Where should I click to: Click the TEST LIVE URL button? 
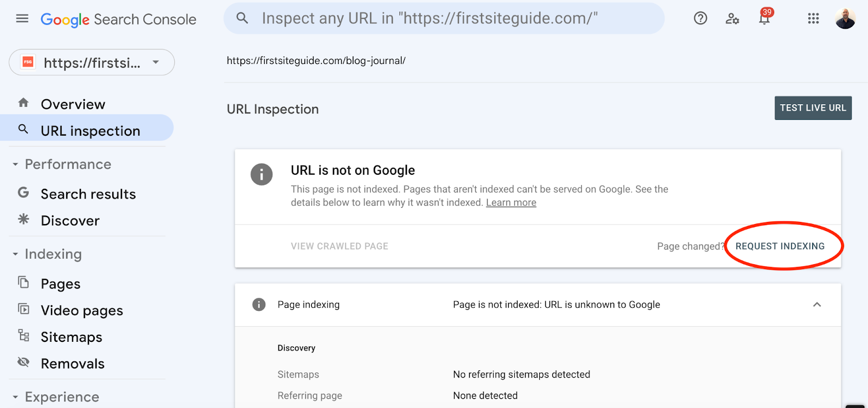[x=813, y=108]
